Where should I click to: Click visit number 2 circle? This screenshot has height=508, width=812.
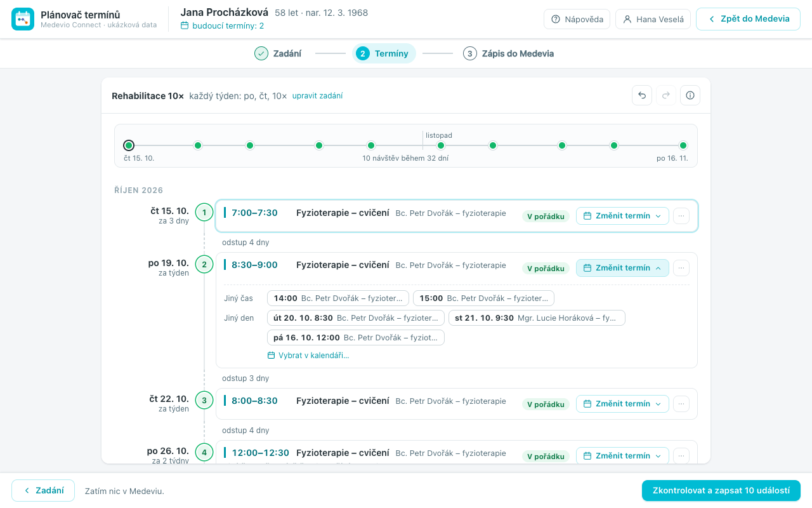click(204, 264)
